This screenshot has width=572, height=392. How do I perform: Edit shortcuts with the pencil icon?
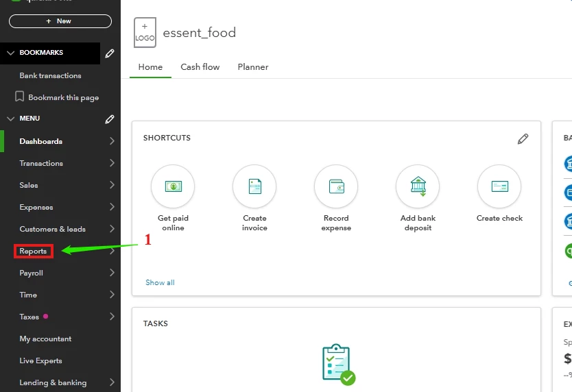pyautogui.click(x=523, y=138)
